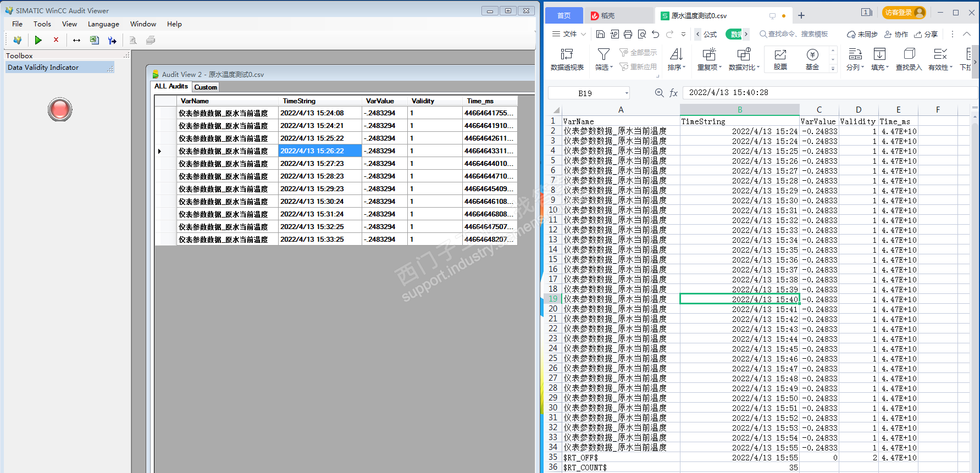
Task: Open the View menu in Audit Viewer
Action: coord(70,24)
